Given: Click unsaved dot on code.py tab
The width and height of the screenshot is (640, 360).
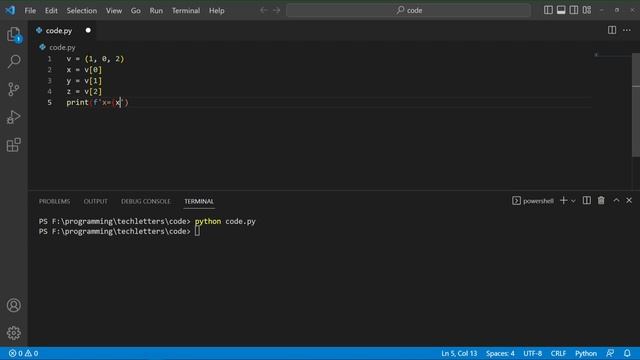Looking at the screenshot, I should click(x=88, y=31).
